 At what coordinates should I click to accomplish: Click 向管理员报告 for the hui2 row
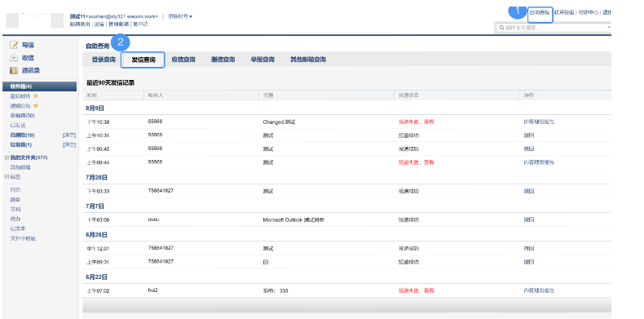pyautogui.click(x=539, y=290)
